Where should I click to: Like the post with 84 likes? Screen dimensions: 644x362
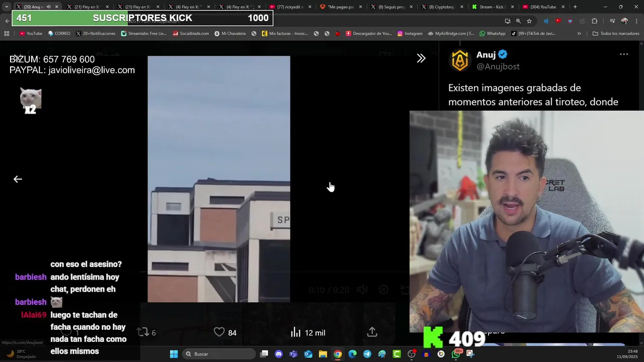tap(225, 332)
